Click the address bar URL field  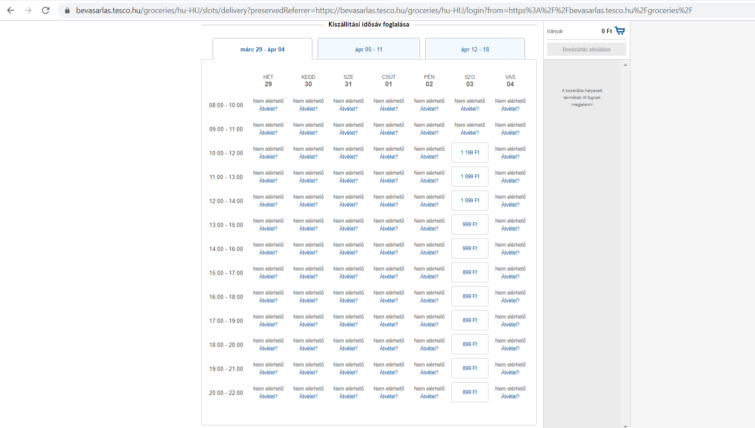(400, 10)
